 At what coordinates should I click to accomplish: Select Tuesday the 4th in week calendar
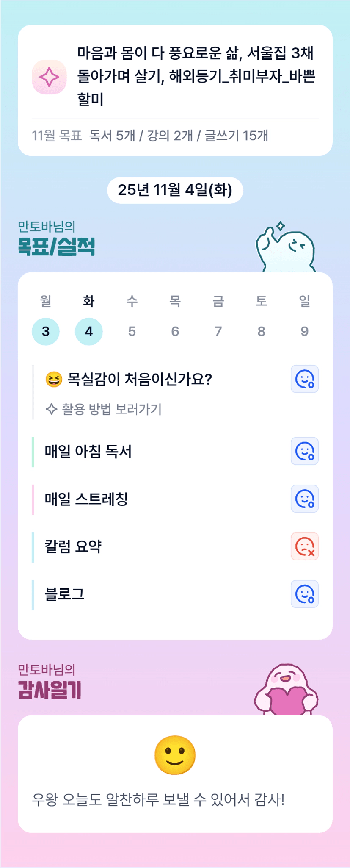(x=89, y=331)
